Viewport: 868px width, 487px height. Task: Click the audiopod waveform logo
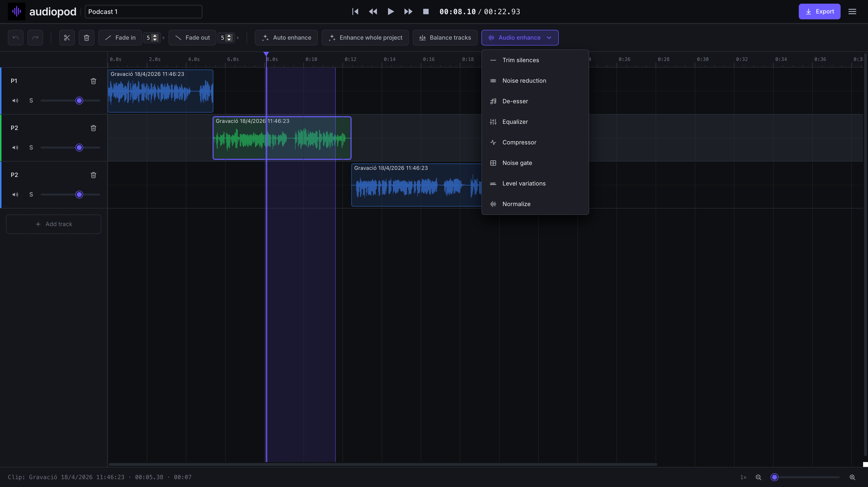(16, 12)
